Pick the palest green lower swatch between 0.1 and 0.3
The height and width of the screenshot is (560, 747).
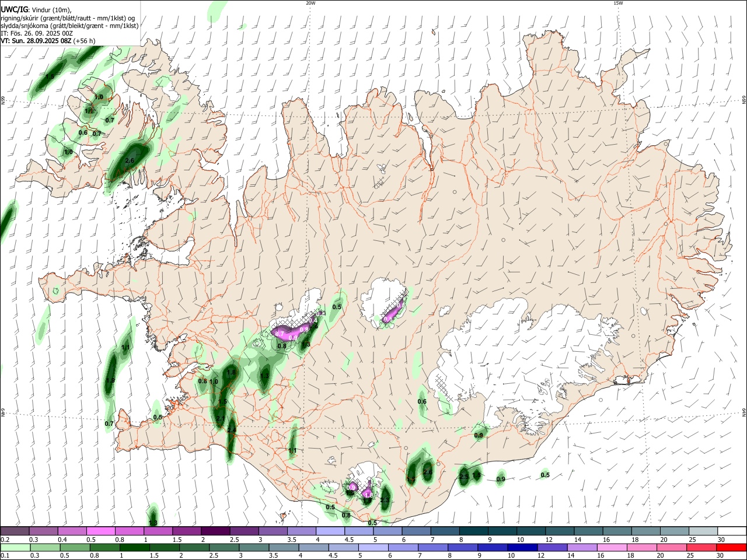(15, 547)
